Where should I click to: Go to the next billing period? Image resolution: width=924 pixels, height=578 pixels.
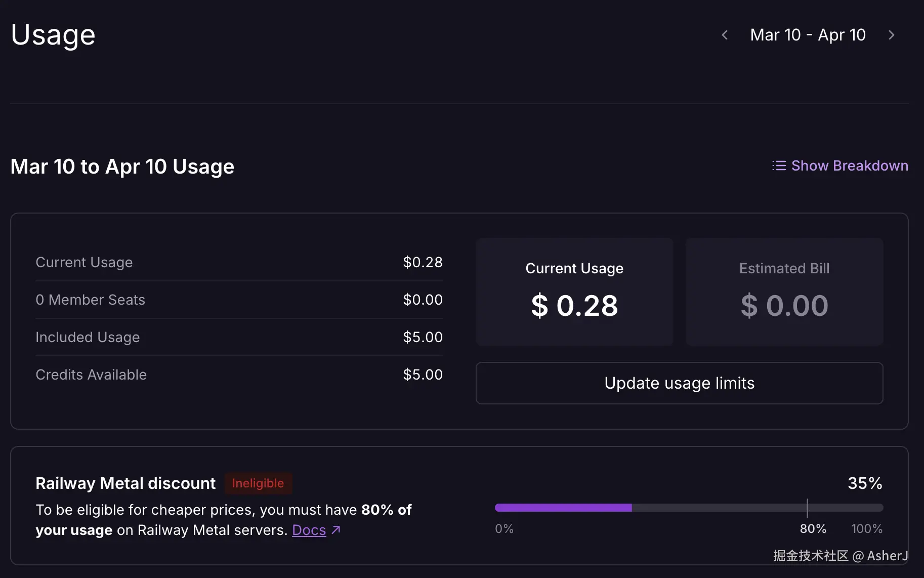892,35
